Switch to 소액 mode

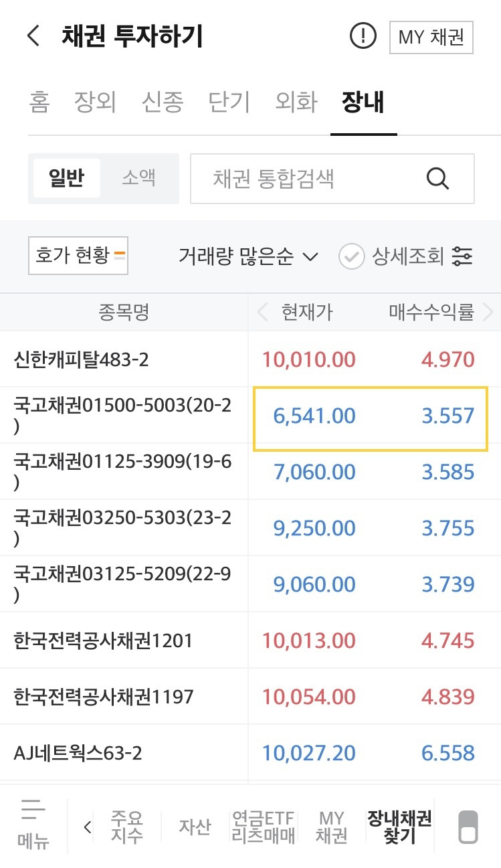pyautogui.click(x=138, y=178)
